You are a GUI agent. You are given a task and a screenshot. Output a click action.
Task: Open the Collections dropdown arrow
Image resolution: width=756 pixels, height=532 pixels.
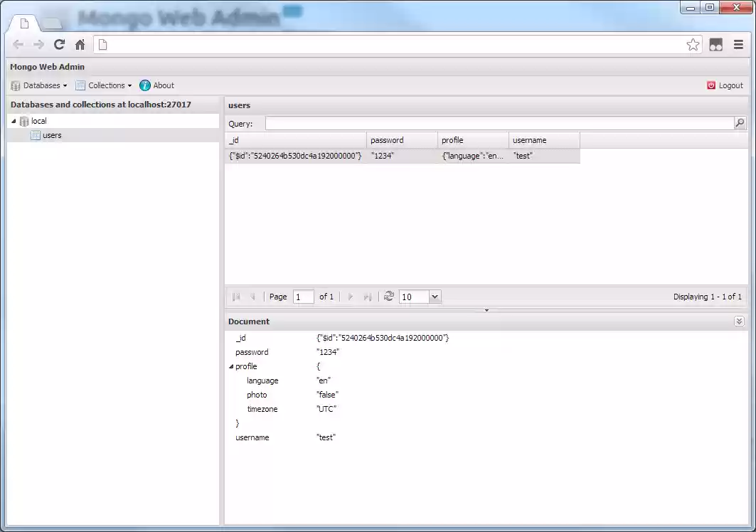pos(130,85)
